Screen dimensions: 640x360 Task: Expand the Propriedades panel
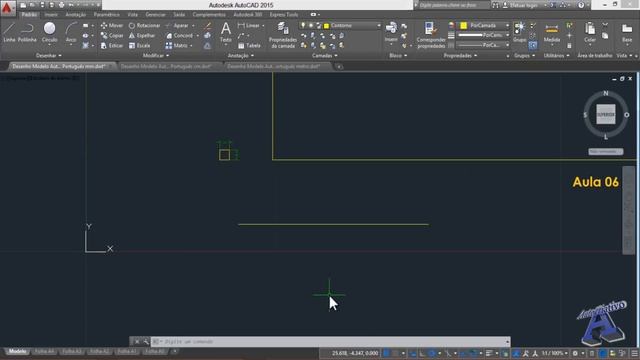click(460, 56)
